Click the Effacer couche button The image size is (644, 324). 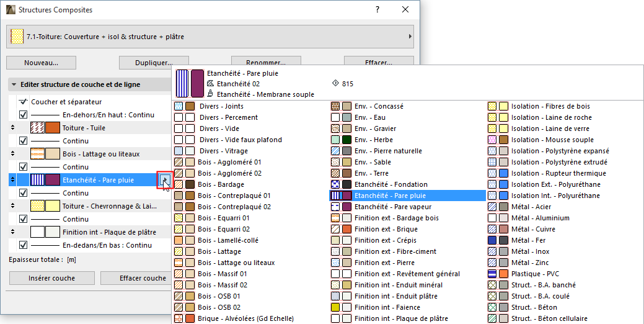tap(136, 278)
